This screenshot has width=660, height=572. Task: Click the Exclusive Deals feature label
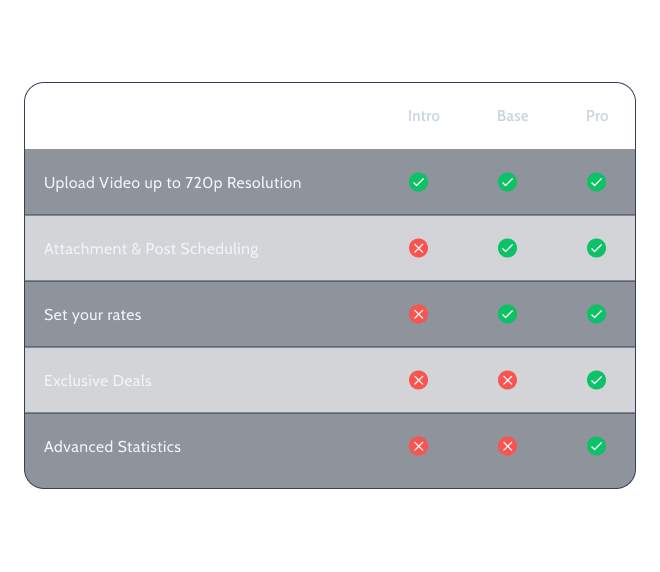coord(98,380)
